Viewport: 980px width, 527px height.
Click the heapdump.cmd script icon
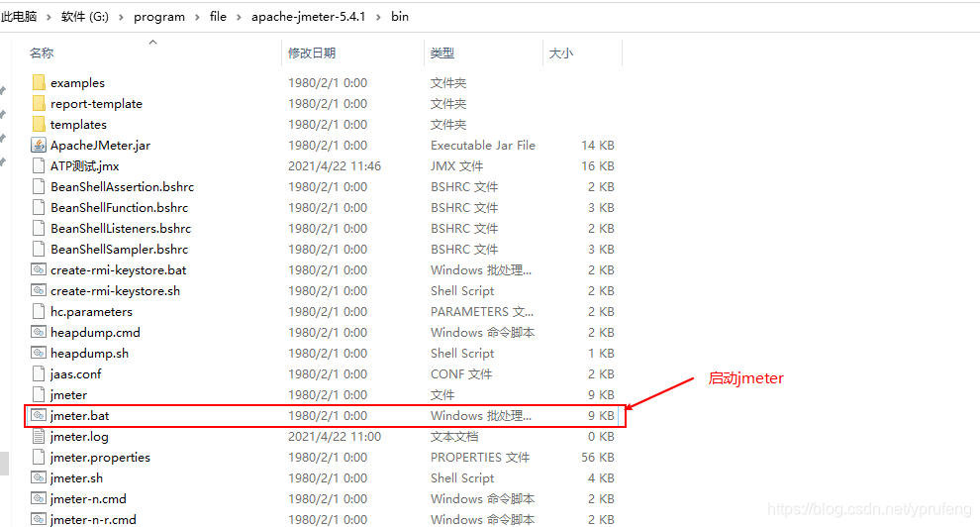(39, 332)
